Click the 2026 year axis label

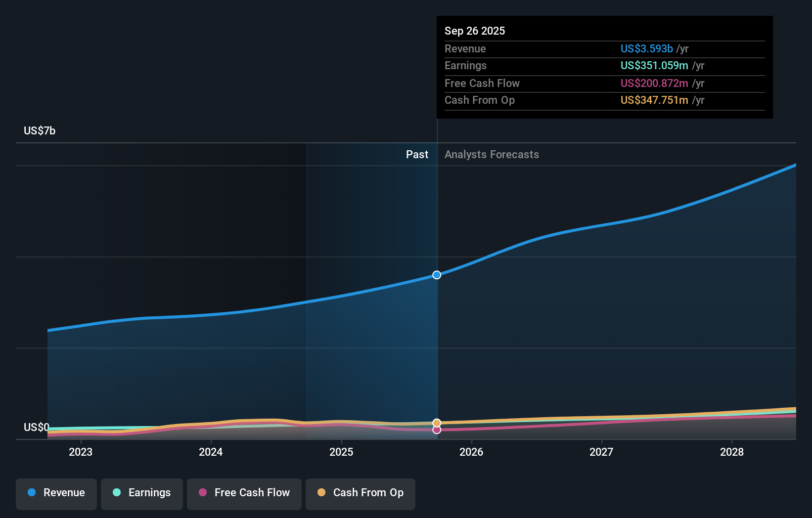[472, 452]
